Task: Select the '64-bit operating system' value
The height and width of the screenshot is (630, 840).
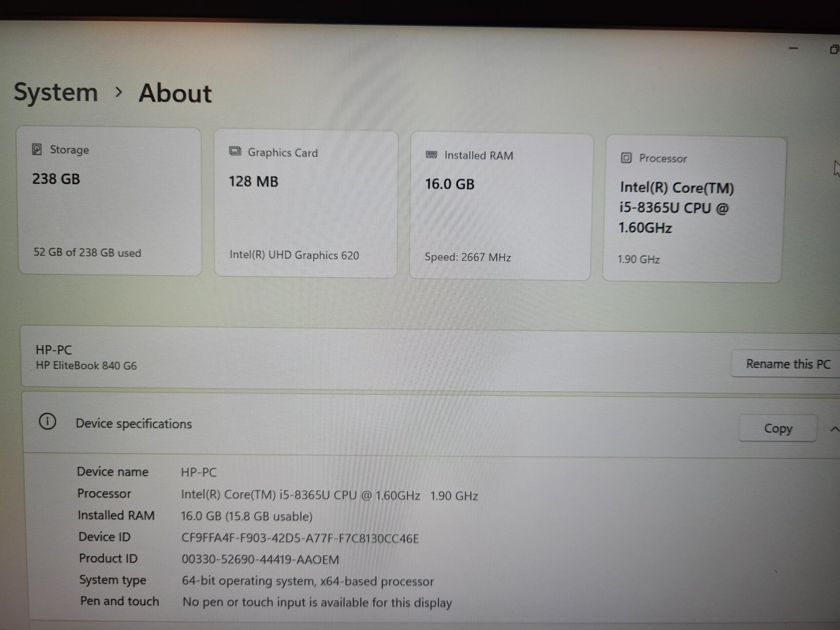Action: (308, 581)
